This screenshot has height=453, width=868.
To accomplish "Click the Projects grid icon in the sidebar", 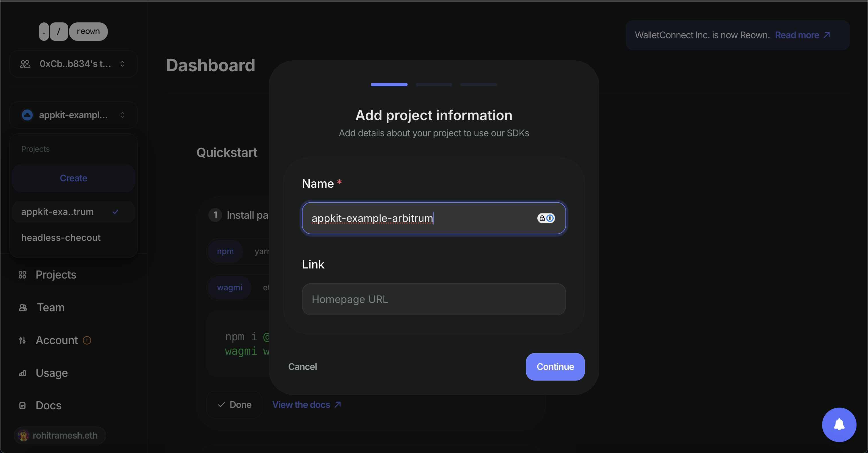I will (22, 275).
